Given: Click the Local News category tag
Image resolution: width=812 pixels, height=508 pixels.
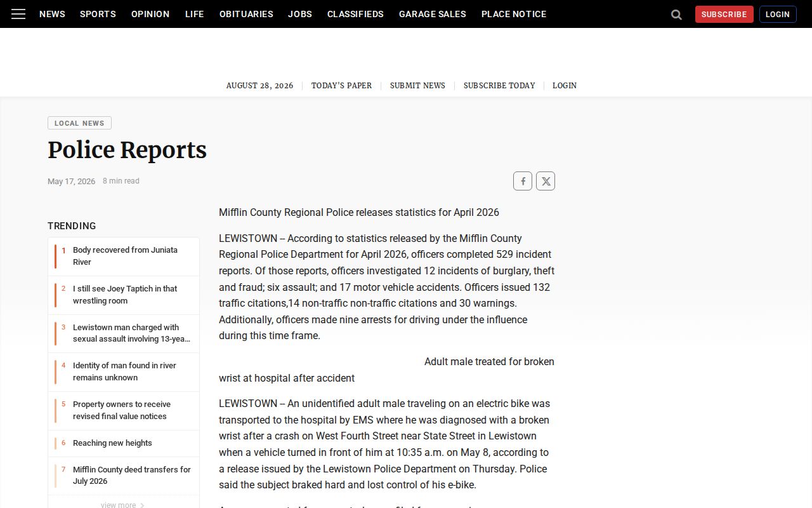Looking at the screenshot, I should pyautogui.click(x=79, y=123).
